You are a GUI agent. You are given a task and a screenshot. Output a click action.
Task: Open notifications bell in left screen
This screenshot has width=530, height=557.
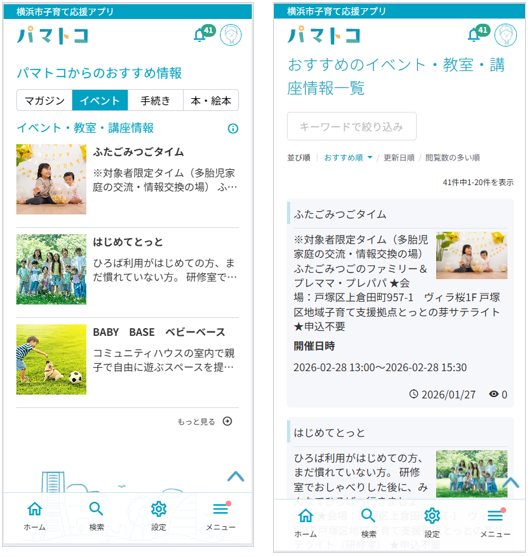click(200, 35)
